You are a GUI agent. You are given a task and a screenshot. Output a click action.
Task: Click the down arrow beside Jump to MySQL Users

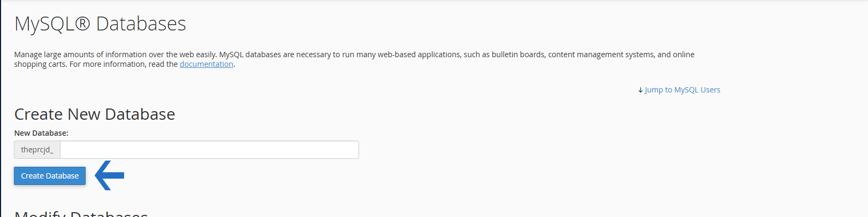coord(641,90)
